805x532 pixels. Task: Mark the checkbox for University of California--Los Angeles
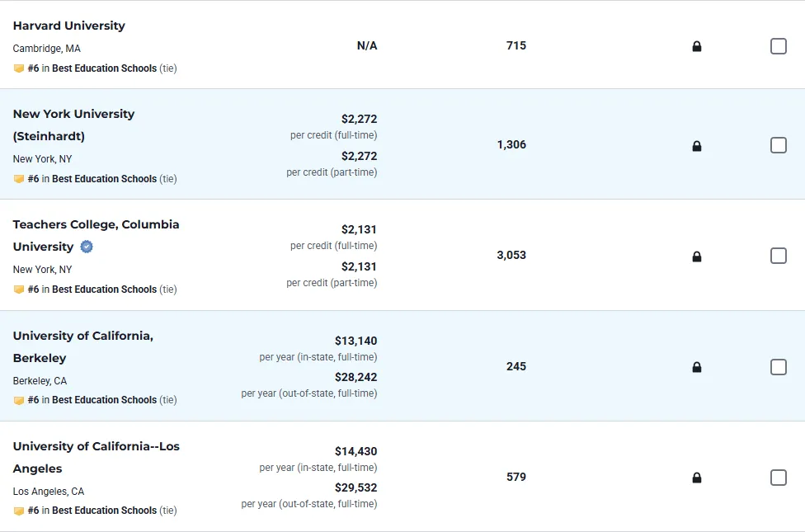coord(779,478)
